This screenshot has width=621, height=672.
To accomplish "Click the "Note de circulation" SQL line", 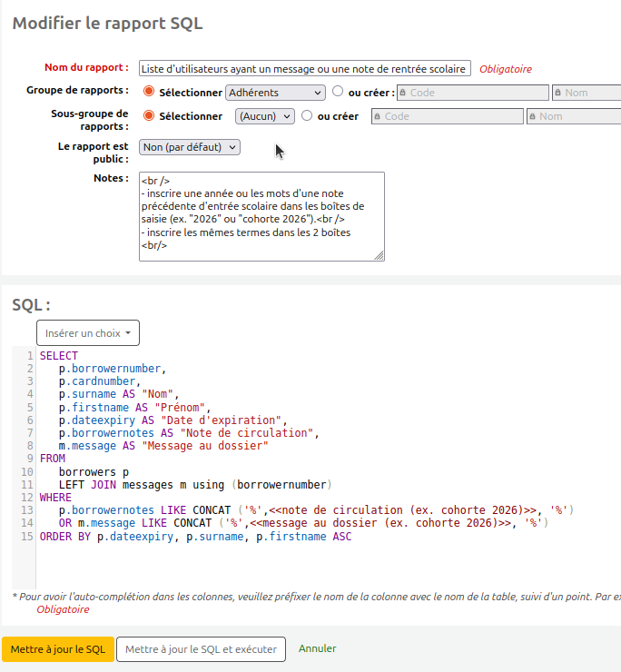I will [189, 433].
